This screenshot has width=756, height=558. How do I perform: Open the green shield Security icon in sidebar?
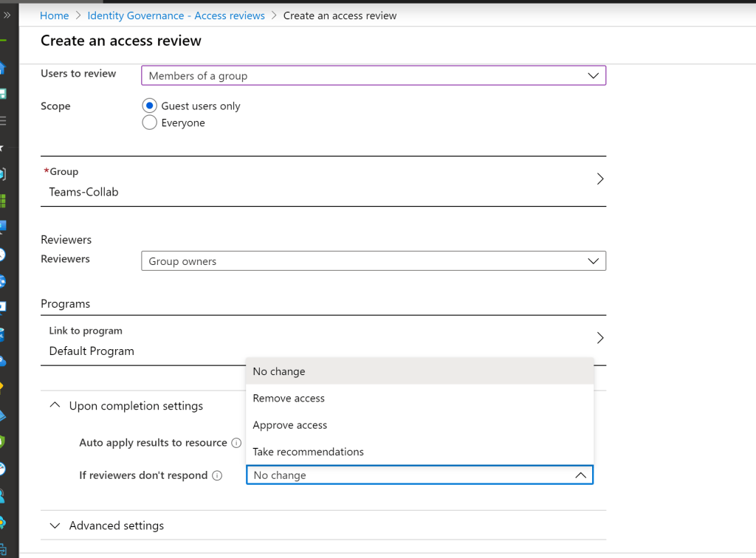point(2,441)
